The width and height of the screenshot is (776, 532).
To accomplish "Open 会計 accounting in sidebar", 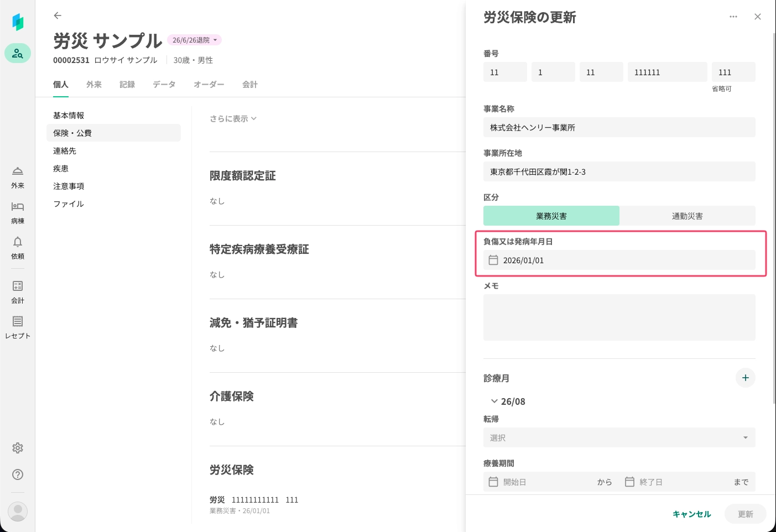I will coord(18,293).
